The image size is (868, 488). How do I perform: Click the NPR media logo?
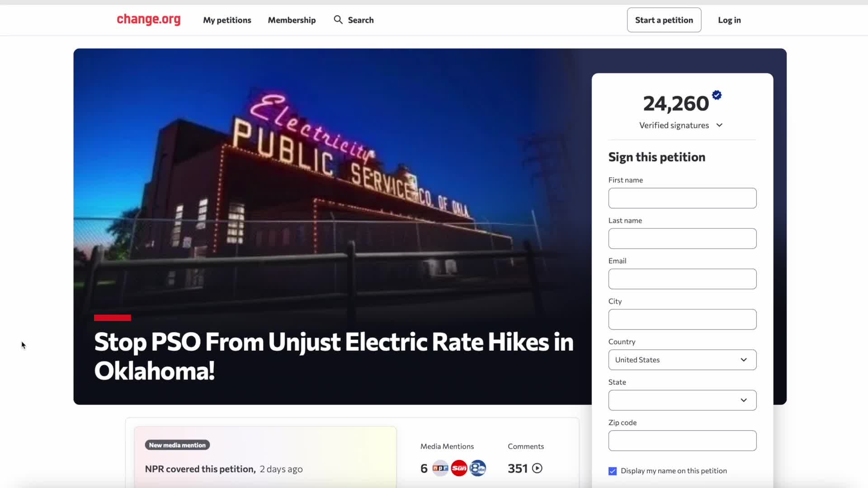coord(440,468)
